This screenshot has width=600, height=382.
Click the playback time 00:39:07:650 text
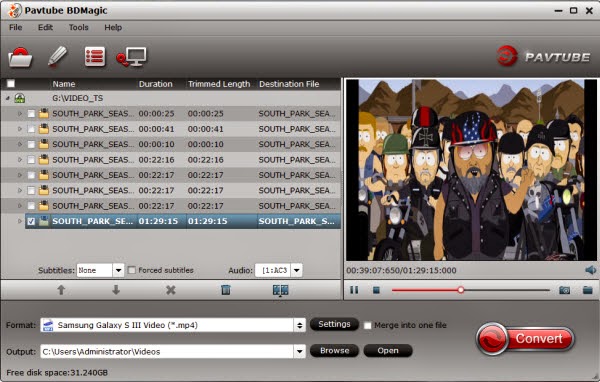[373, 271]
